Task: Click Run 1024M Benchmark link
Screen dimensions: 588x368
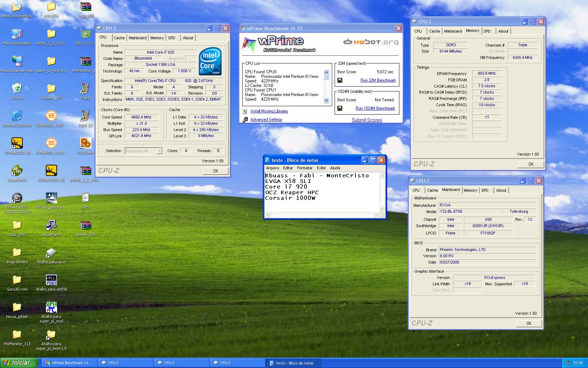Action: [375, 108]
